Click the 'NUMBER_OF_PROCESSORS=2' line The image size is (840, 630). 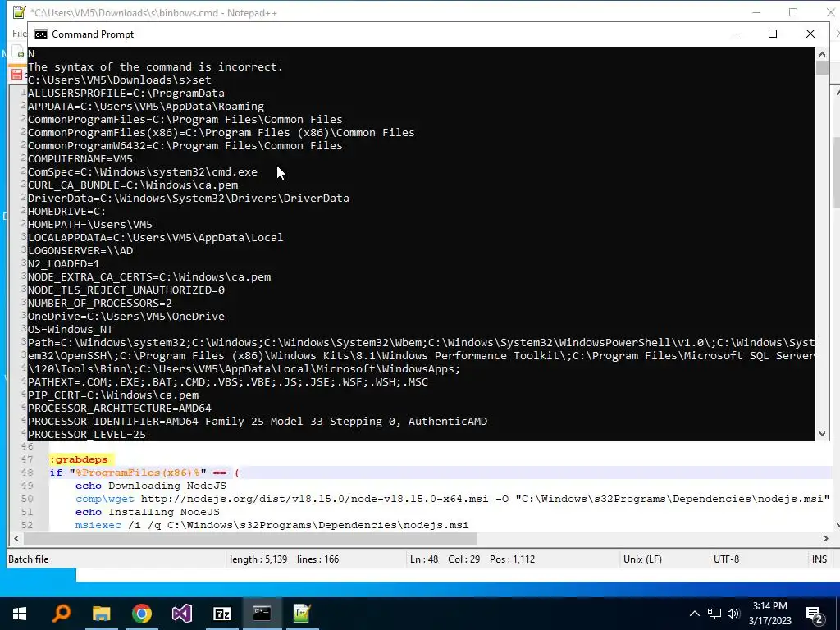(100, 304)
